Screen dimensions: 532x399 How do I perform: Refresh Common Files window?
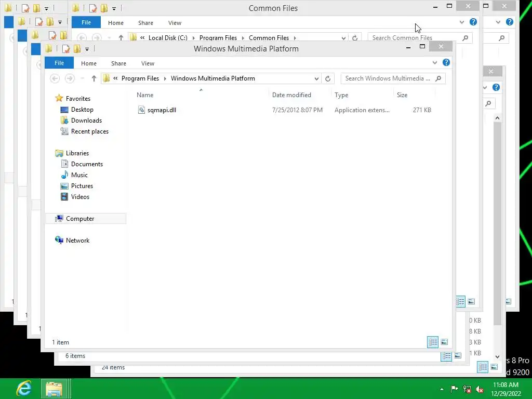[x=355, y=38]
